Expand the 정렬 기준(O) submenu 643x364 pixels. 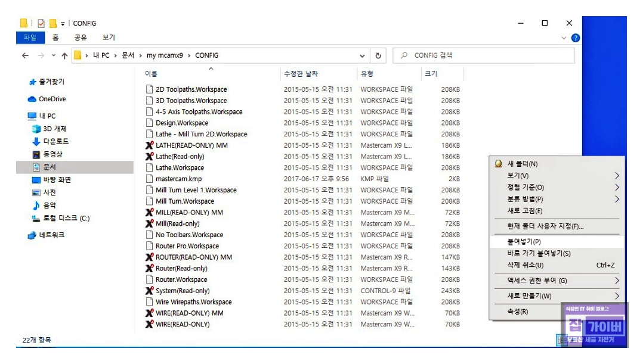pyautogui.click(x=557, y=188)
